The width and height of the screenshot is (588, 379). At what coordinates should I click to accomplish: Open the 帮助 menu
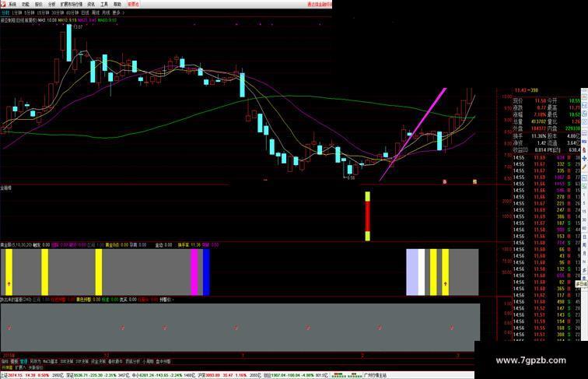pos(117,4)
